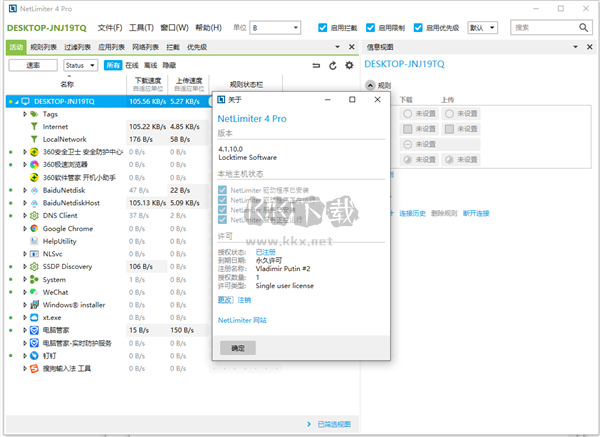Click the WeChat app icon in list
600x437 pixels.
pyautogui.click(x=34, y=291)
